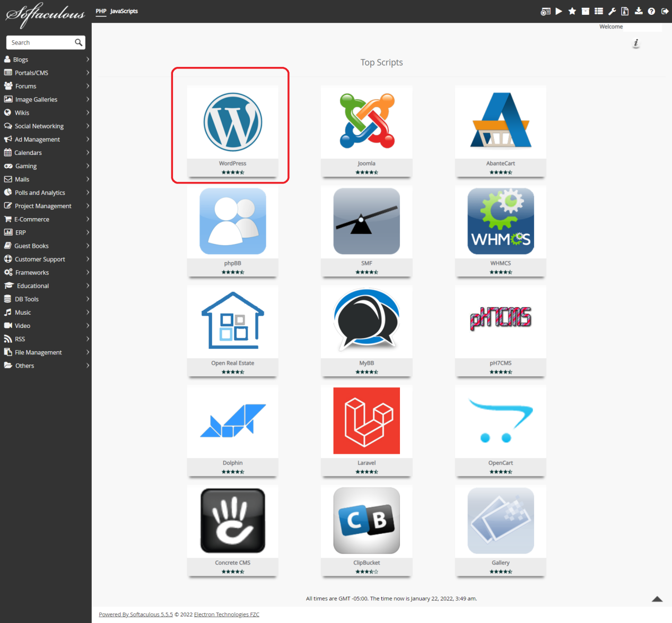Click the OpenCart name label
672x623 pixels.
point(501,463)
